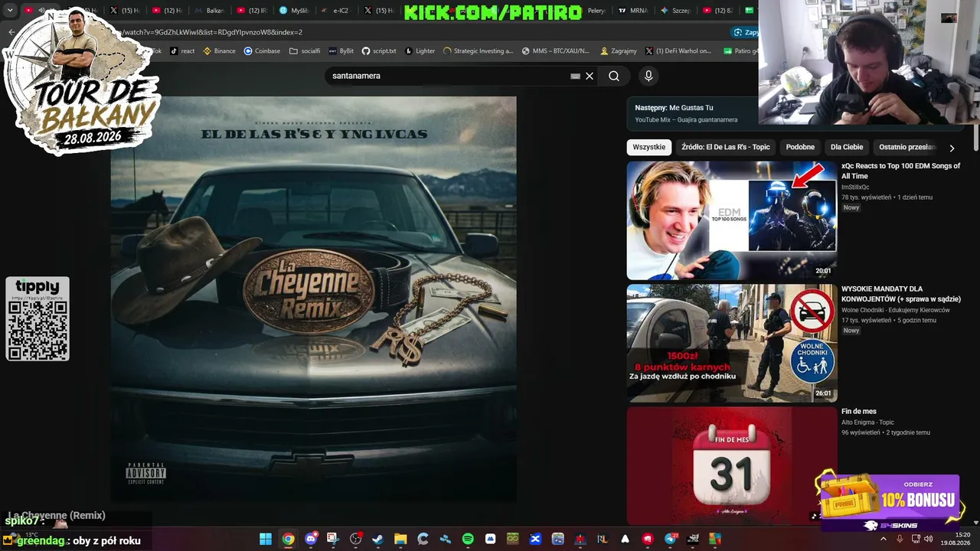Select the Ostatnio przesłane filter chip

(906, 147)
